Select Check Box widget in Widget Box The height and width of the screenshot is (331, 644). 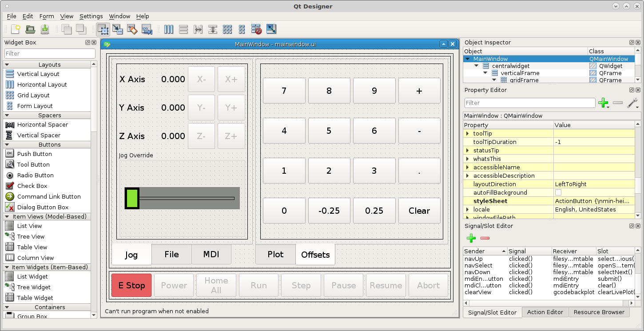click(32, 186)
